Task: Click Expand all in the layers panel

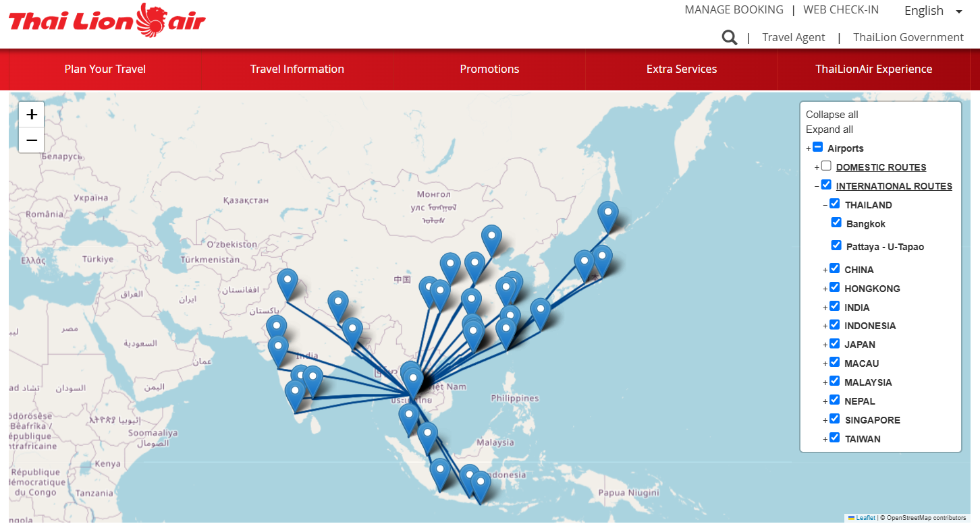Action: click(x=829, y=129)
